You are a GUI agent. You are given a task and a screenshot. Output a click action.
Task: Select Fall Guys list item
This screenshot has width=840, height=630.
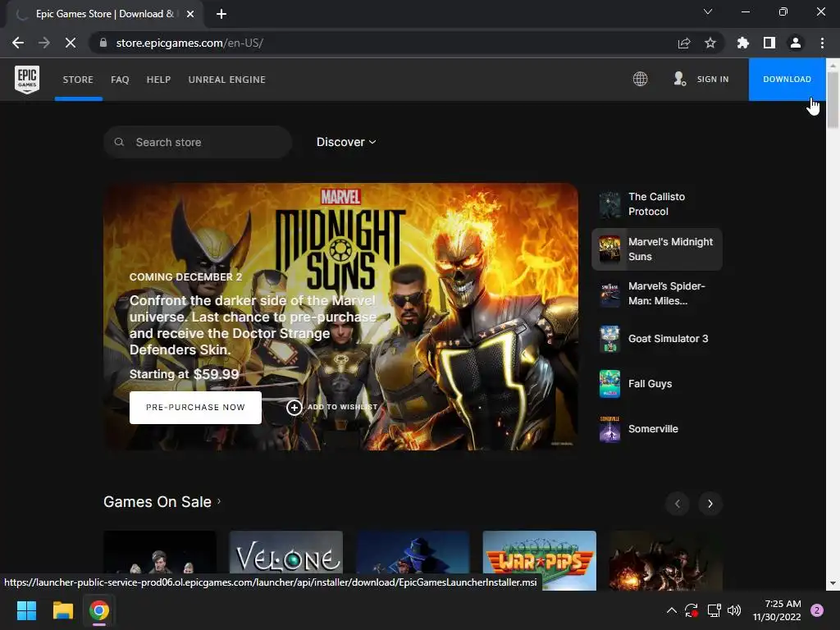point(657,384)
